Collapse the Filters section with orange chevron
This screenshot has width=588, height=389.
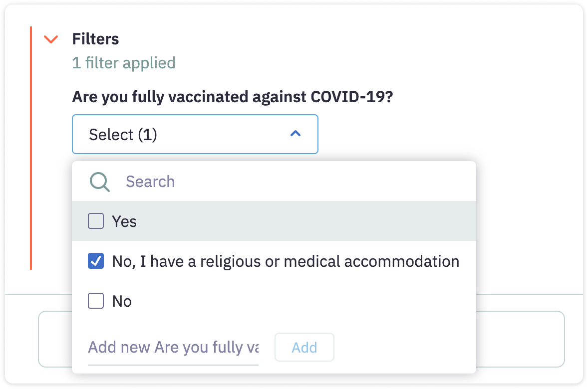pos(51,39)
